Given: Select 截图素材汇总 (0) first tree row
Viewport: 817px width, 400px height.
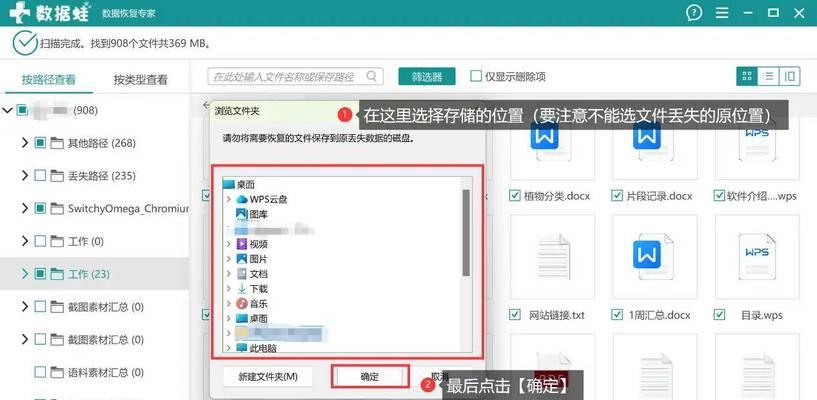Looking at the screenshot, I should click(94, 307).
